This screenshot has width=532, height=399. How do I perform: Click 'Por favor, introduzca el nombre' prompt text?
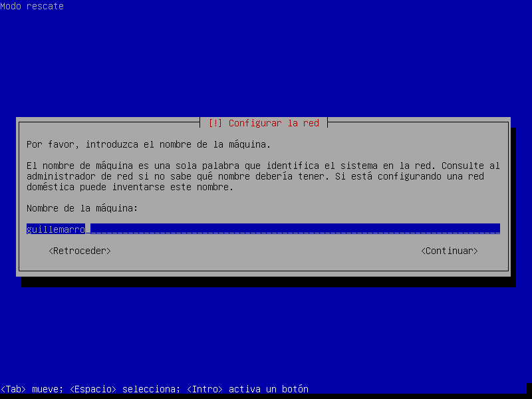click(x=148, y=144)
